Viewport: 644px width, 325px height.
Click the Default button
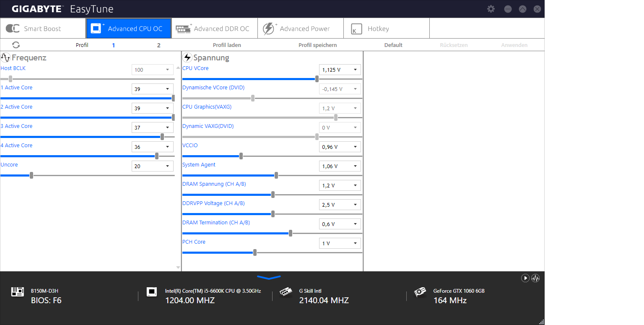point(393,45)
